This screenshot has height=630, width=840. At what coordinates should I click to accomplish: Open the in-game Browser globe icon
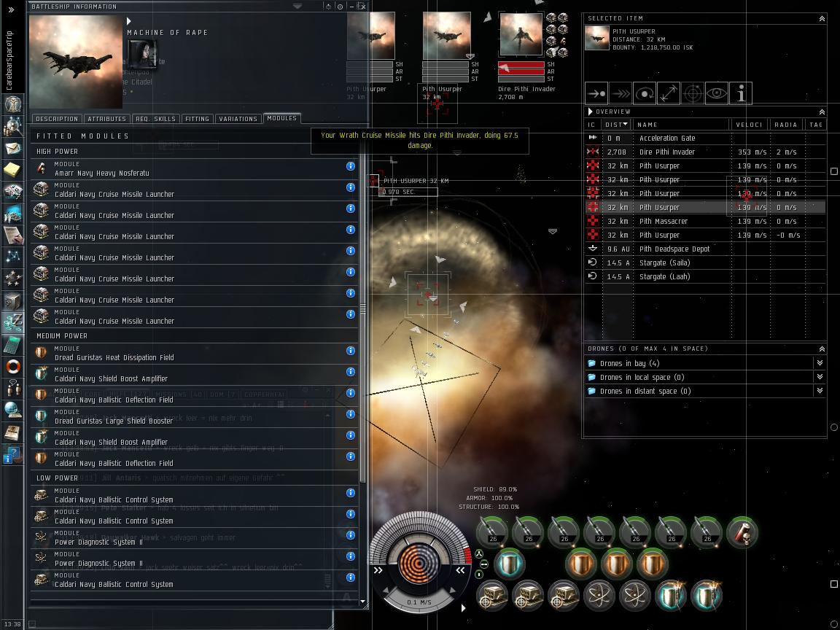pos(12,411)
